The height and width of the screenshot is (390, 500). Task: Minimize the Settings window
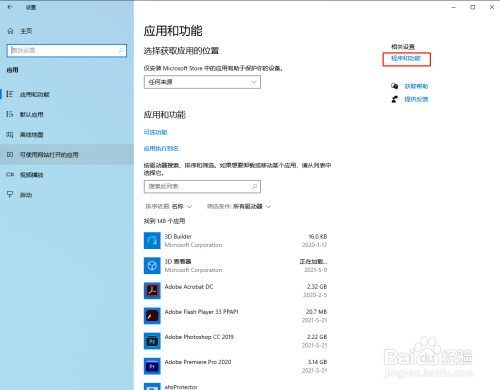point(454,7)
